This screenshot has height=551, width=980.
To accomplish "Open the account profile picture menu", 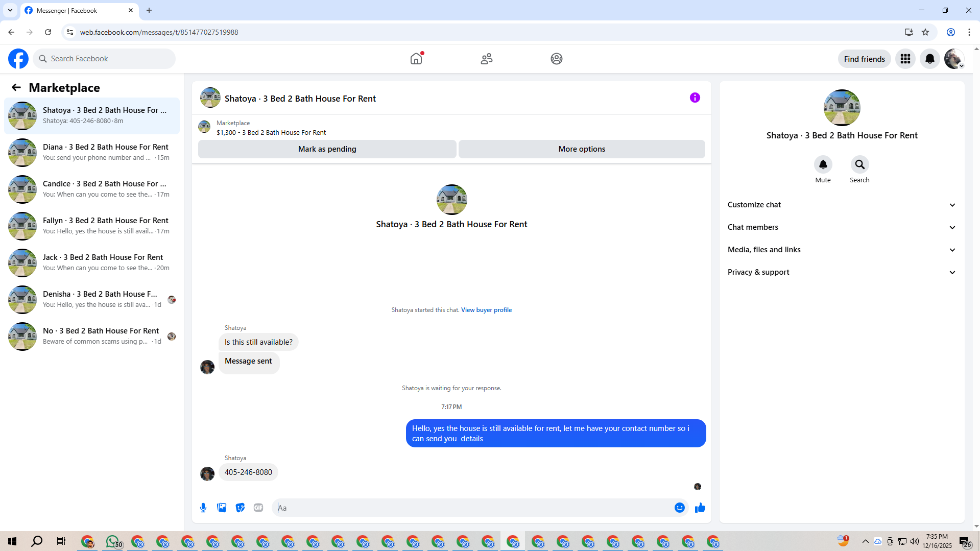I will tap(954, 59).
